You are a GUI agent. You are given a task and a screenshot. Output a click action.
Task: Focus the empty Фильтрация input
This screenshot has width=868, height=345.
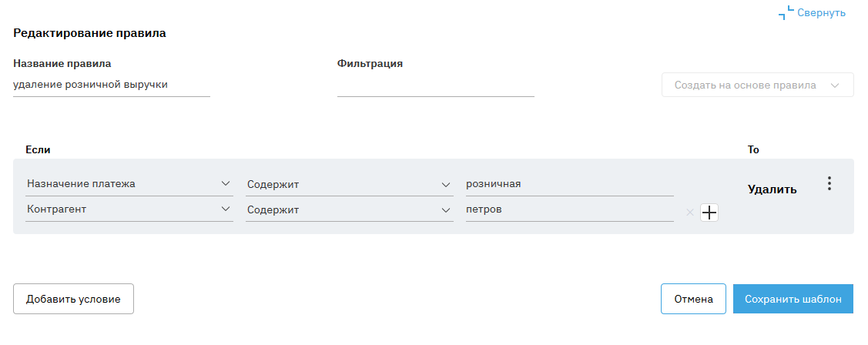(x=435, y=85)
